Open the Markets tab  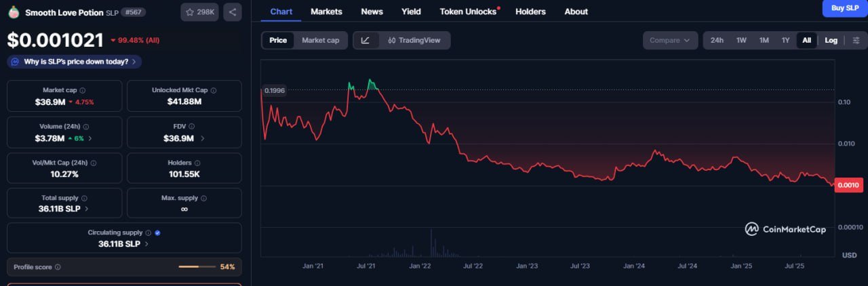(x=326, y=12)
